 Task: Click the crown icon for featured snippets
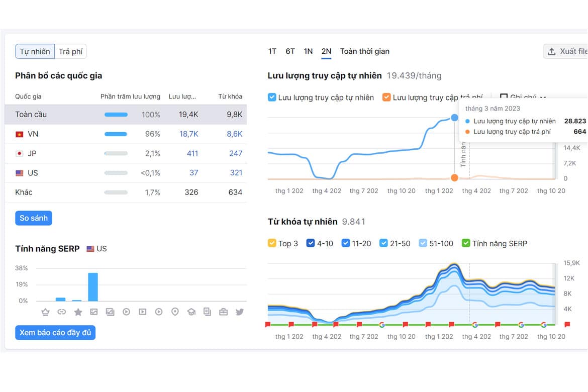tap(45, 312)
